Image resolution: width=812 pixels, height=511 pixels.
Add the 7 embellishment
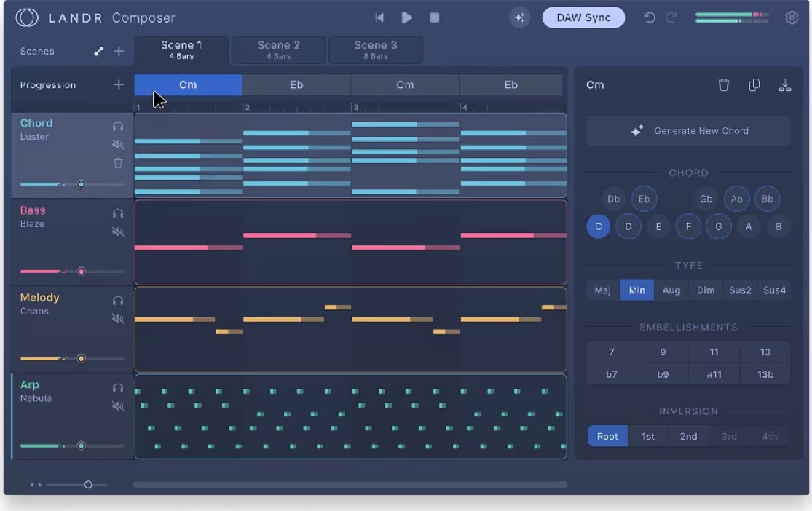coord(612,352)
